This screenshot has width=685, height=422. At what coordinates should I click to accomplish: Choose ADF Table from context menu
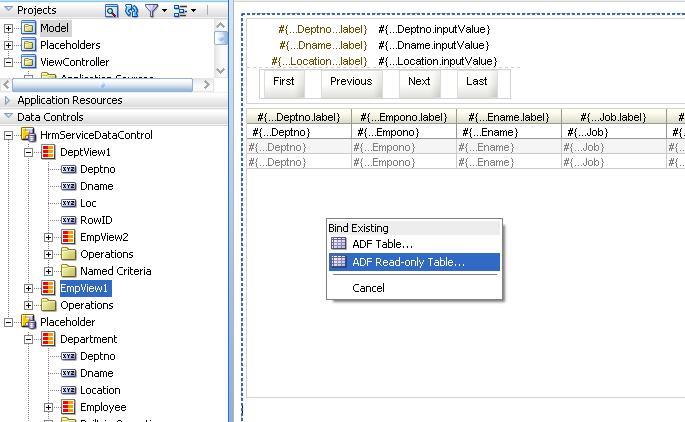[382, 244]
